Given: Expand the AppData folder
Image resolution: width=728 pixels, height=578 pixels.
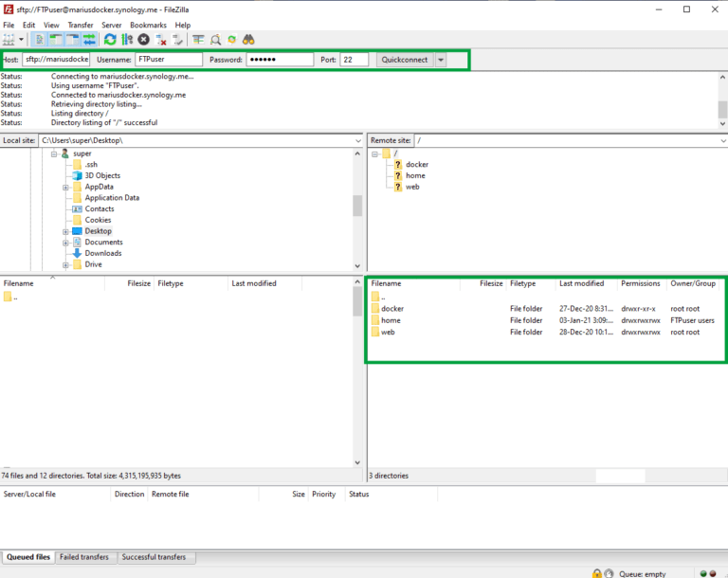Looking at the screenshot, I should coord(65,187).
